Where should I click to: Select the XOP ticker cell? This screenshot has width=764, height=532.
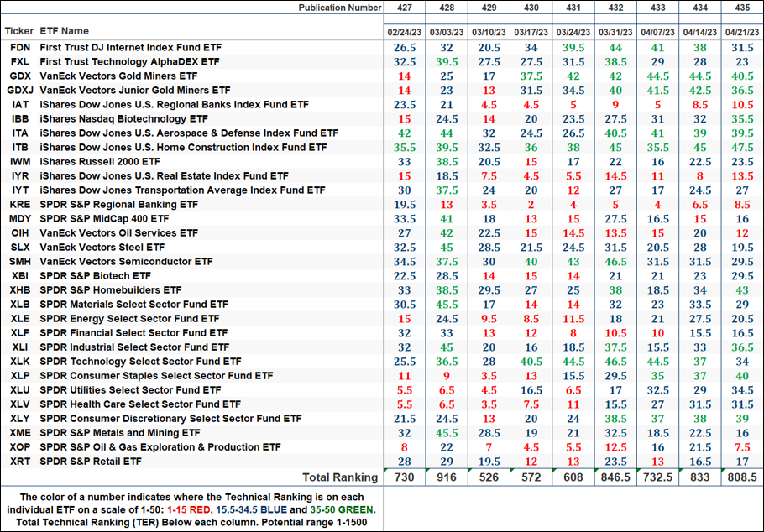(20, 447)
